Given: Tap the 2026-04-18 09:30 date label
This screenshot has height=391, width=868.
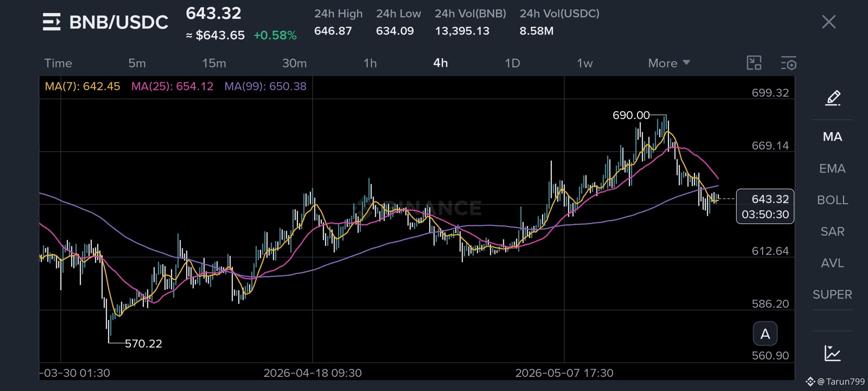Looking at the screenshot, I should point(312,373).
